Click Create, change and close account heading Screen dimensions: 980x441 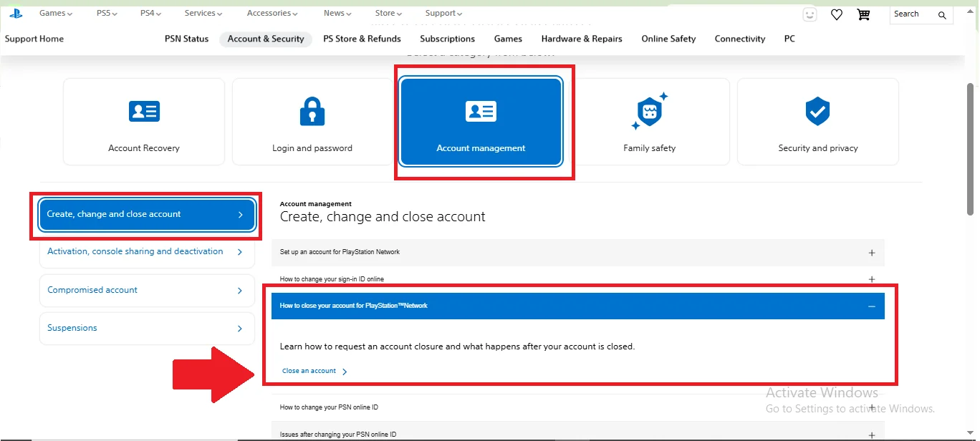click(x=383, y=216)
